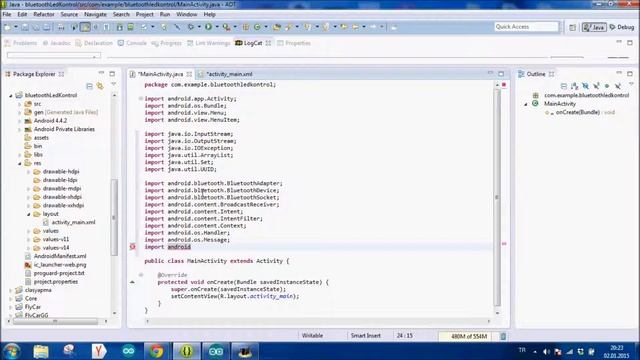Open Chrome from the taskbar

click(x=156, y=351)
